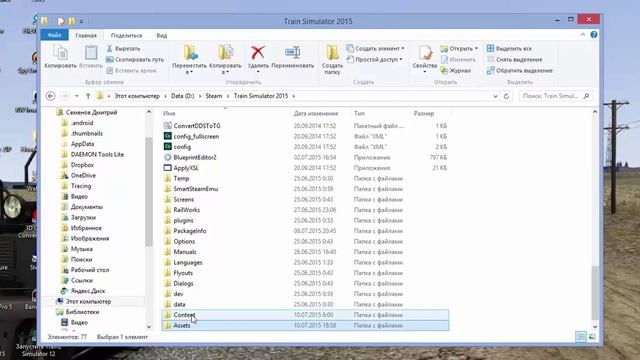
Task: Switch to large icons view in status bar
Action: coord(591,337)
